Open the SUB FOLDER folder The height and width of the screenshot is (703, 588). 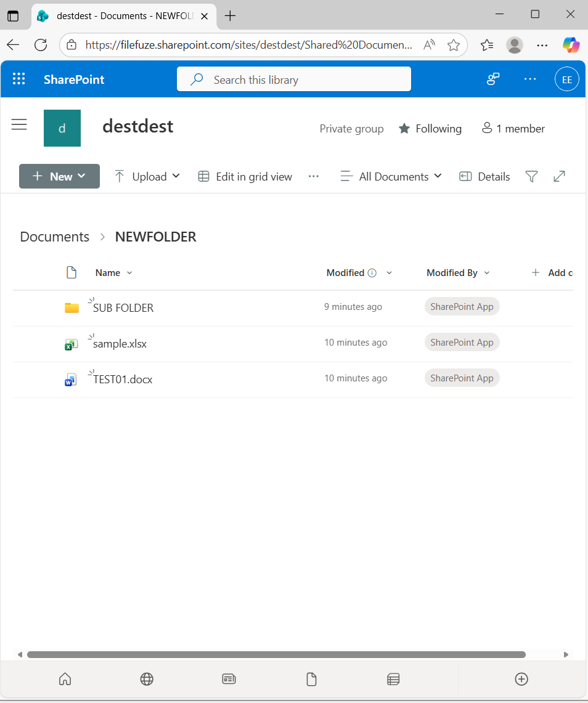pos(123,308)
